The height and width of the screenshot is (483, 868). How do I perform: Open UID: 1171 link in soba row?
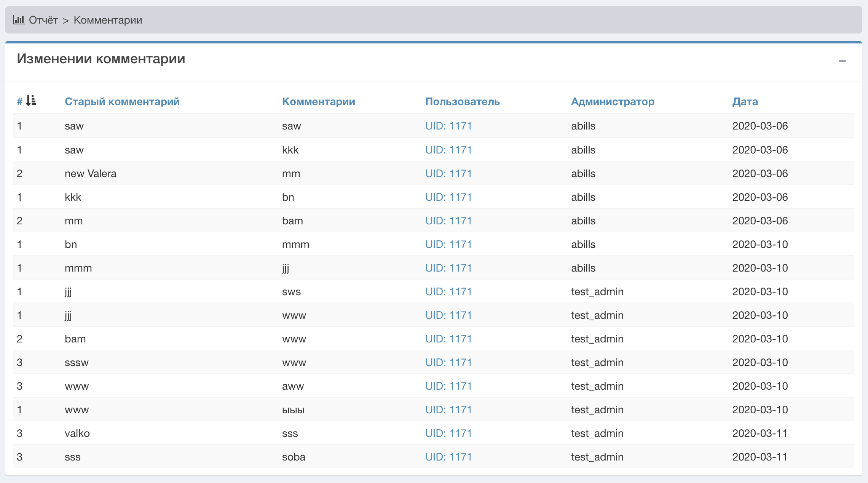coord(448,457)
